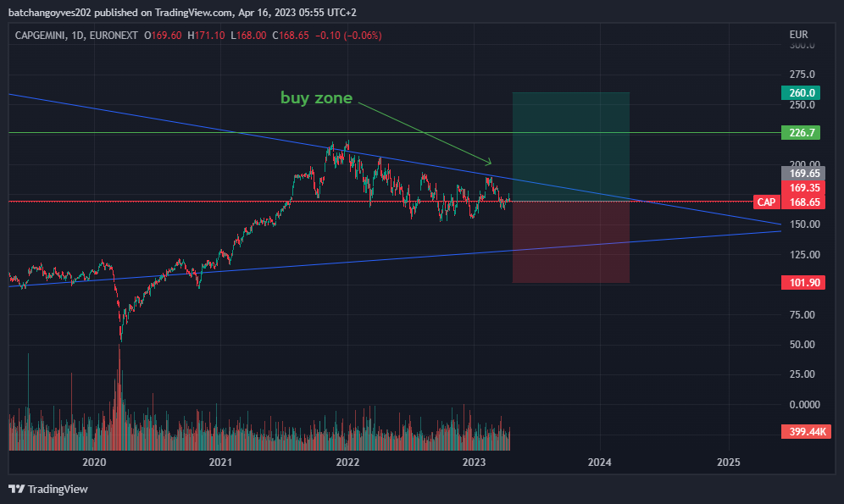
Task: Click the high value H171.10
Action: [x=206, y=36]
